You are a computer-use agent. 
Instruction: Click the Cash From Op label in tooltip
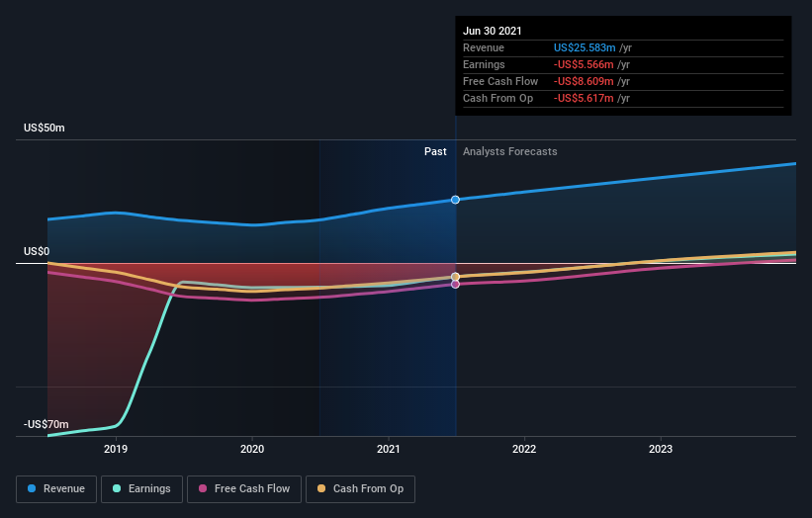pos(497,98)
